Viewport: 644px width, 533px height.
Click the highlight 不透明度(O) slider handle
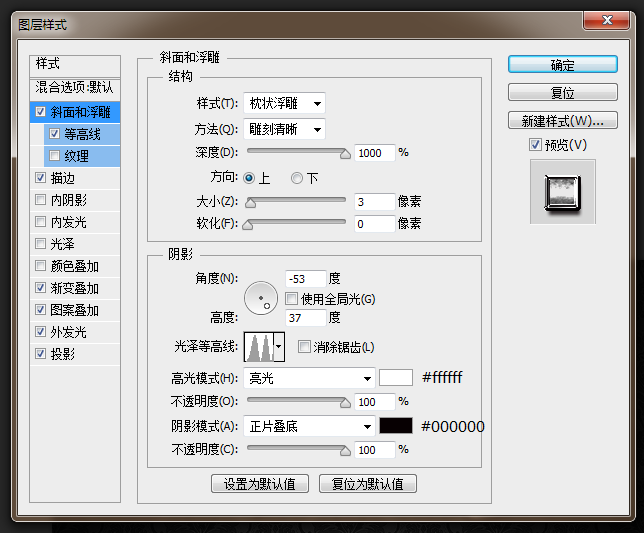click(345, 403)
